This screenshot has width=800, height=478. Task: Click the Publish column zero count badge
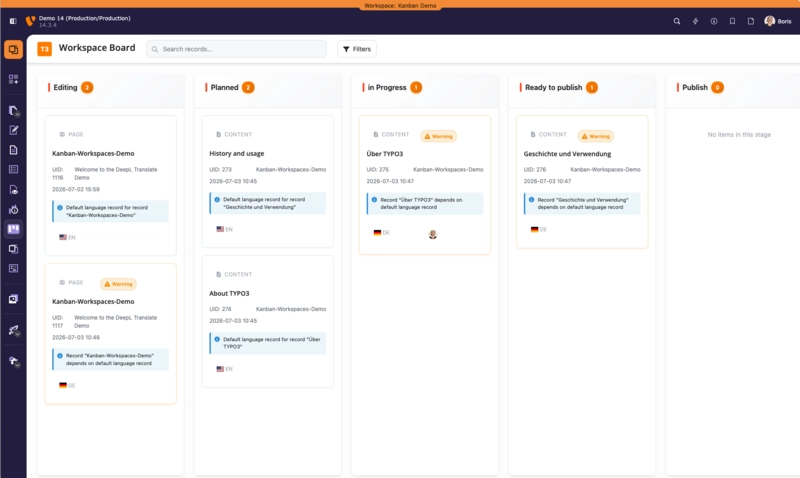[x=717, y=87]
